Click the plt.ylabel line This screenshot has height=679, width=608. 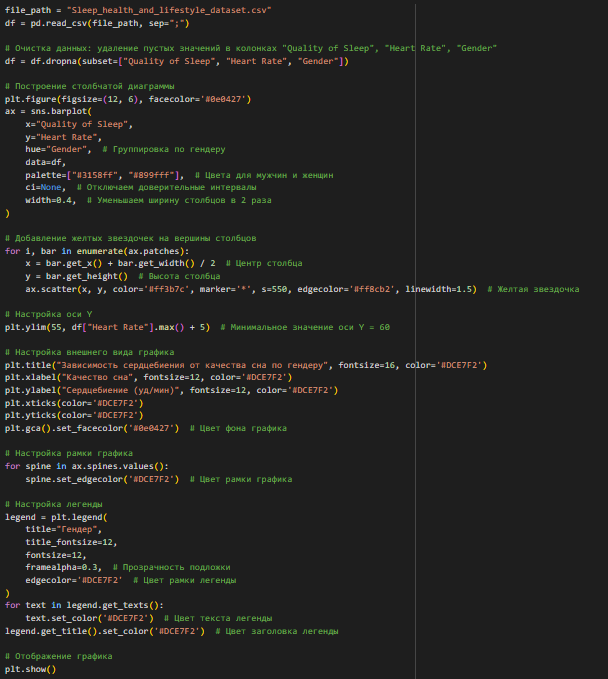coord(171,391)
